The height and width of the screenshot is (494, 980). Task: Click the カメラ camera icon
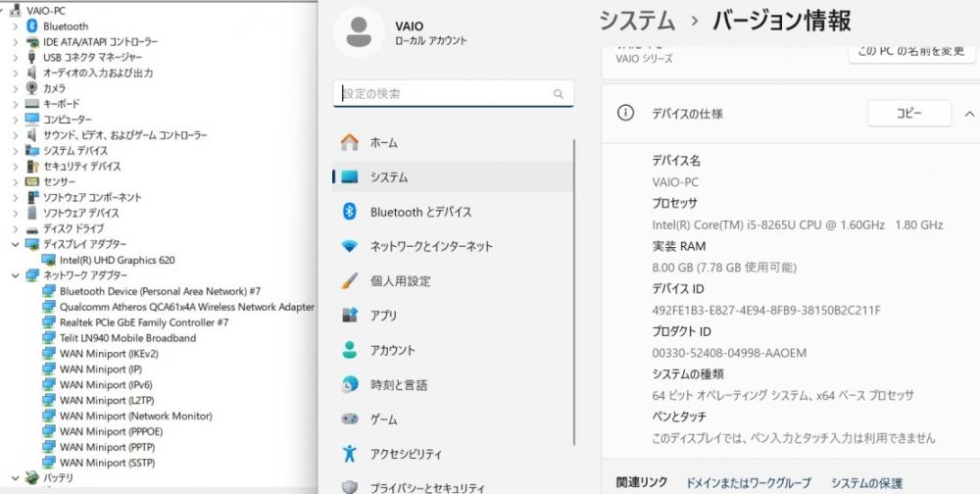point(32,88)
